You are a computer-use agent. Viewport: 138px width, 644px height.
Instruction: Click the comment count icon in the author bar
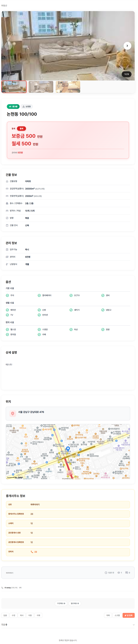tap(126, 573)
